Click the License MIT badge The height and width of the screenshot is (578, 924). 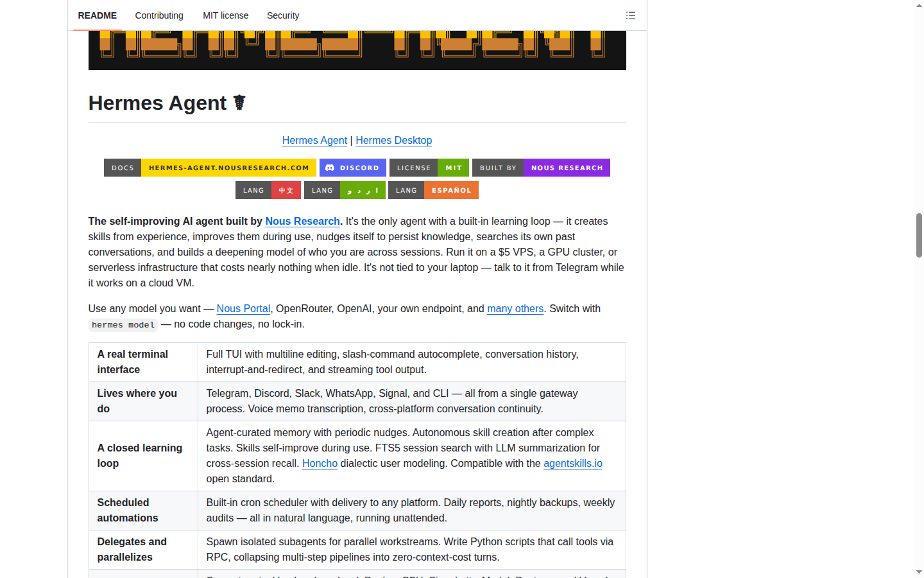pyautogui.click(x=429, y=168)
